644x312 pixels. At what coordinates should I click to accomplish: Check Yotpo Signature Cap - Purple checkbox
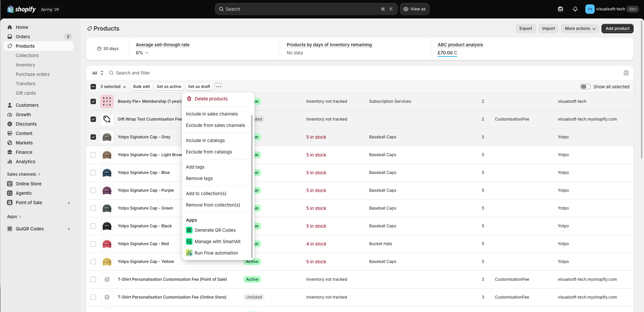point(93,190)
